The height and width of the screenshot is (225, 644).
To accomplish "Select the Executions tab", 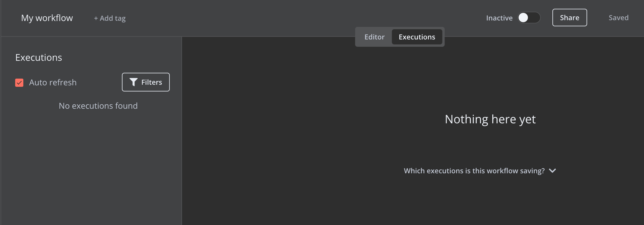I will [417, 37].
